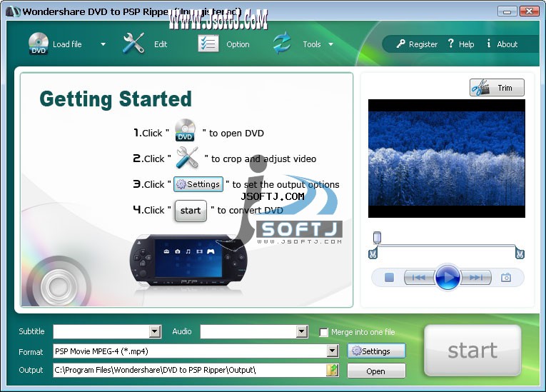Stop video playback
Image resolution: width=546 pixels, height=392 pixels.
click(x=389, y=277)
